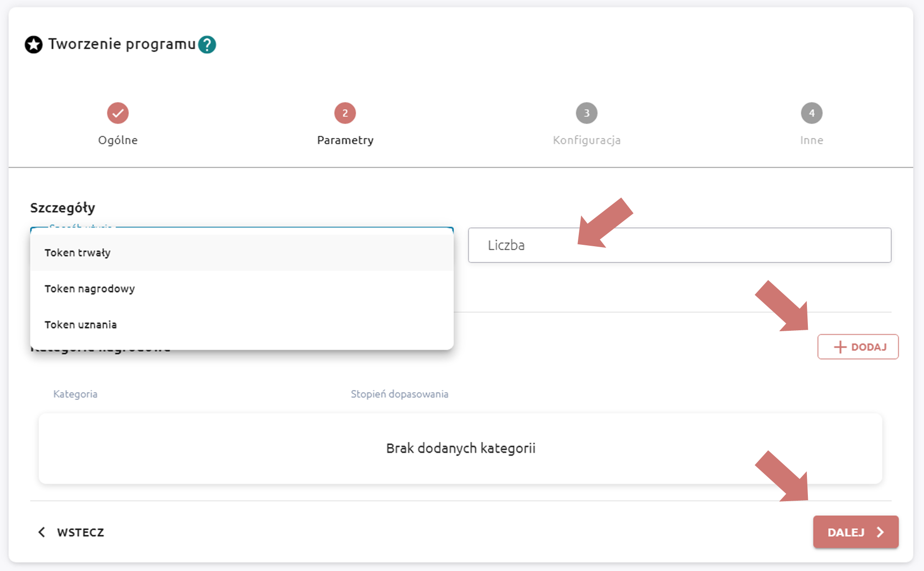Choose Token nagrodowy option
The image size is (924, 571).
click(90, 288)
